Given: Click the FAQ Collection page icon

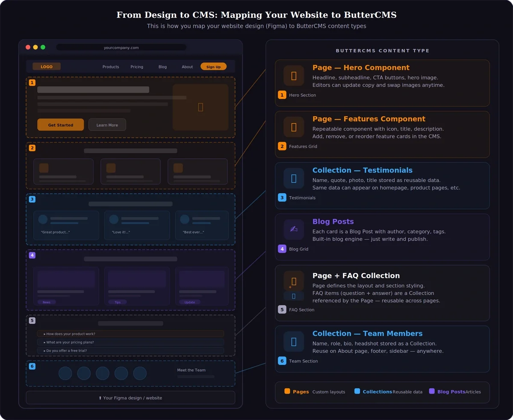Looking at the screenshot, I should click(x=294, y=281).
